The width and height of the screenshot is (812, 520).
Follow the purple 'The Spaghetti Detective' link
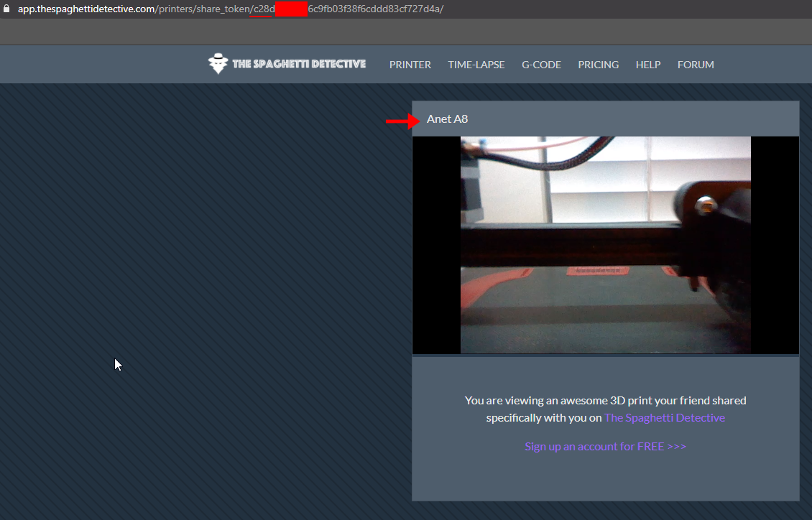tap(664, 417)
